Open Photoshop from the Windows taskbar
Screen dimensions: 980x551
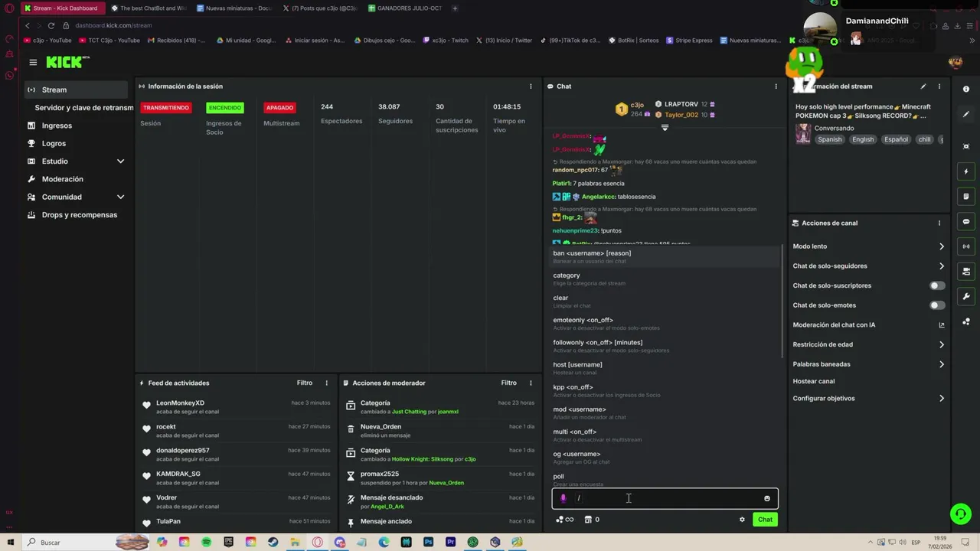coord(428,543)
